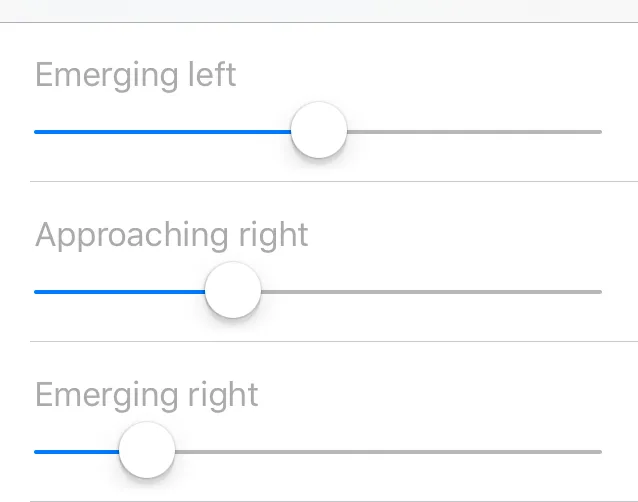The width and height of the screenshot is (638, 502).
Task: Click the Emerging right slider thumb
Action: point(147,451)
